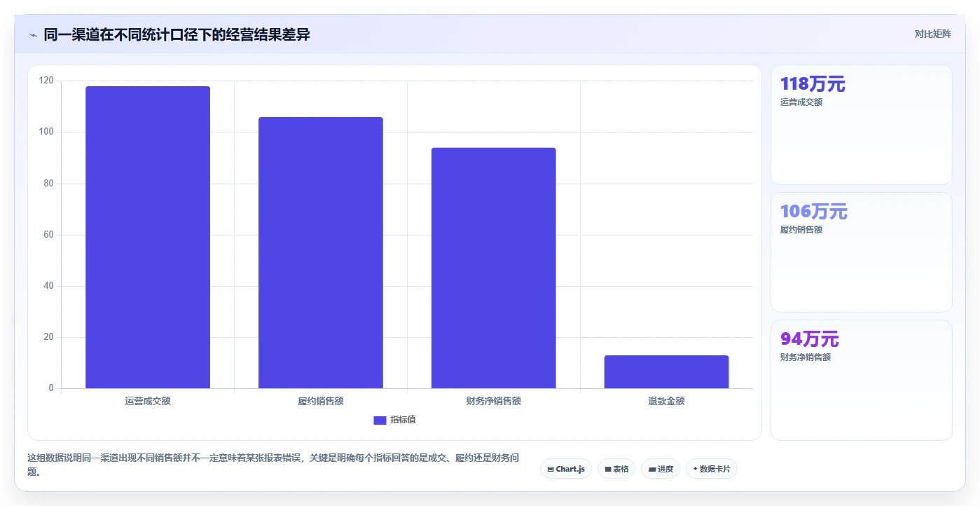Click the 运营成交额 bar in the chart

(148, 237)
